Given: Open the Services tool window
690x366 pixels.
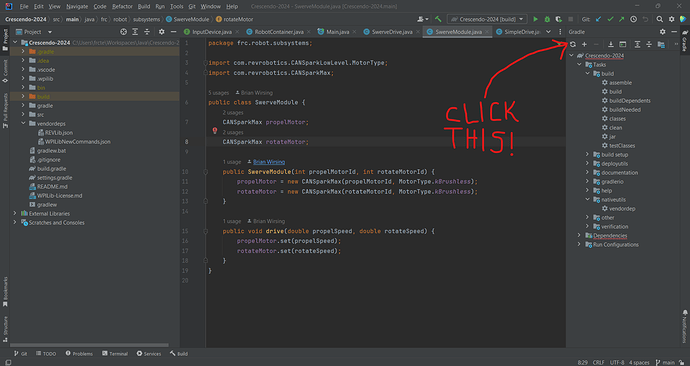Looking at the screenshot, I should 149,354.
